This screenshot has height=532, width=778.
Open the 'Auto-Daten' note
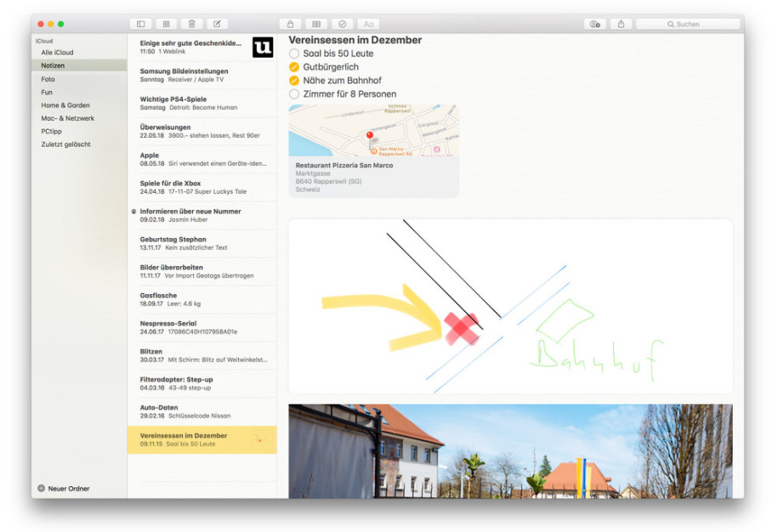tap(202, 411)
